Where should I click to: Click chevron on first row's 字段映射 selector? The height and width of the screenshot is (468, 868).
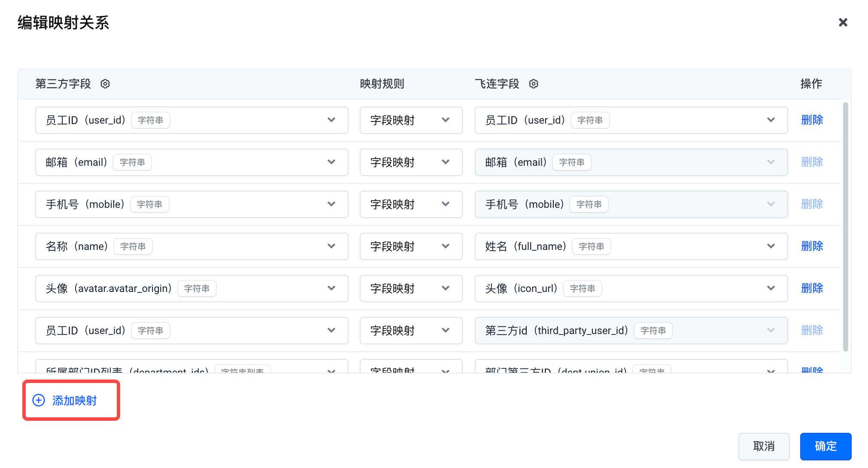coord(445,120)
